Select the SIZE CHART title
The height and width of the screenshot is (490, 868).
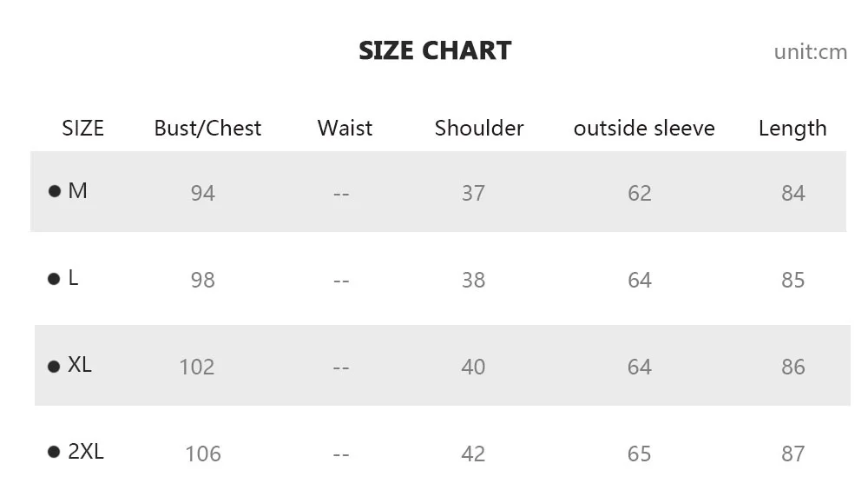(x=435, y=50)
